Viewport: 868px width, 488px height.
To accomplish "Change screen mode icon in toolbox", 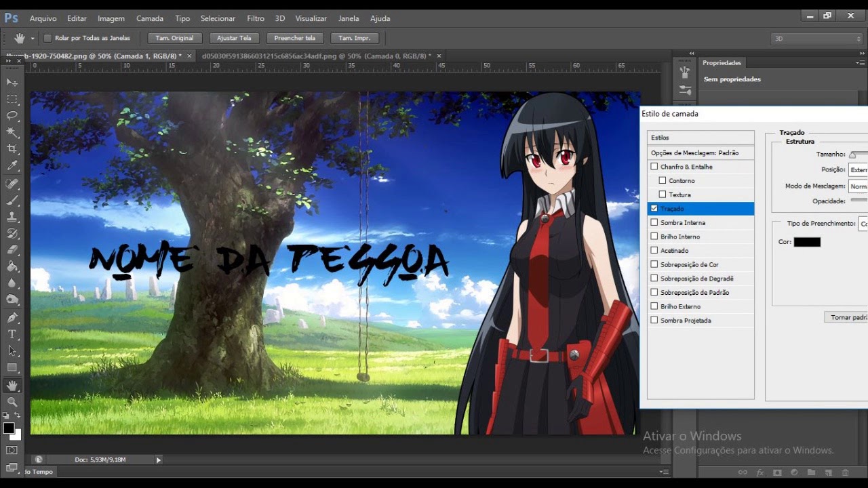I will coord(12,467).
